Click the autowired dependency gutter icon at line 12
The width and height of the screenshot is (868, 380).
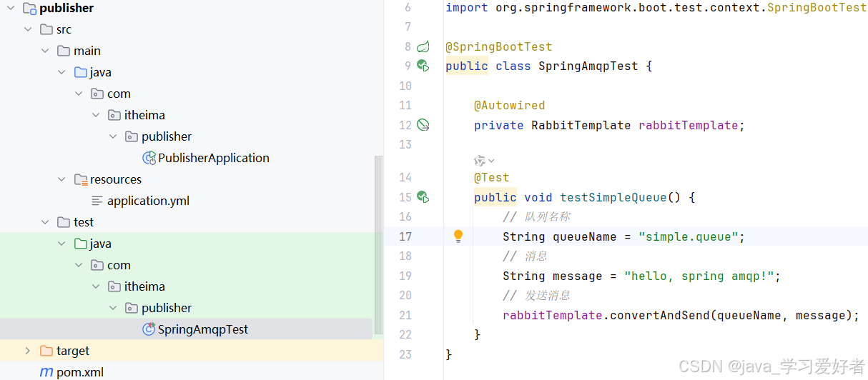coord(423,125)
